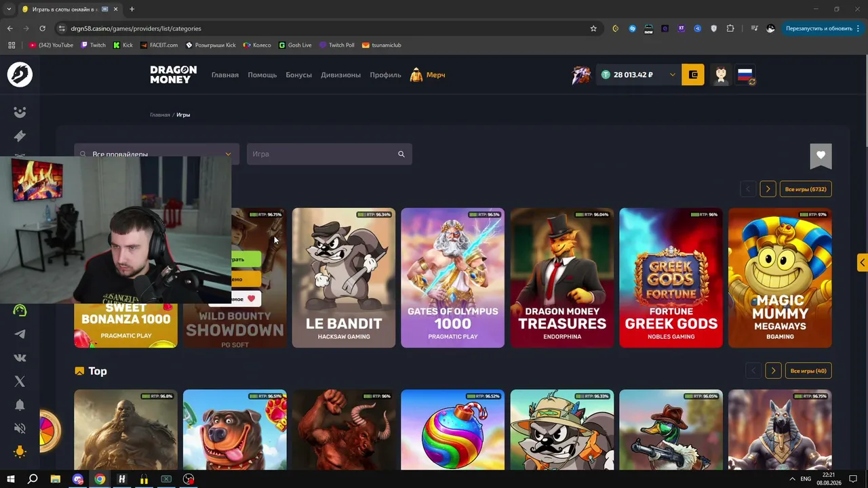Open the YouTube bookmark
868x488 pixels.
click(51, 45)
